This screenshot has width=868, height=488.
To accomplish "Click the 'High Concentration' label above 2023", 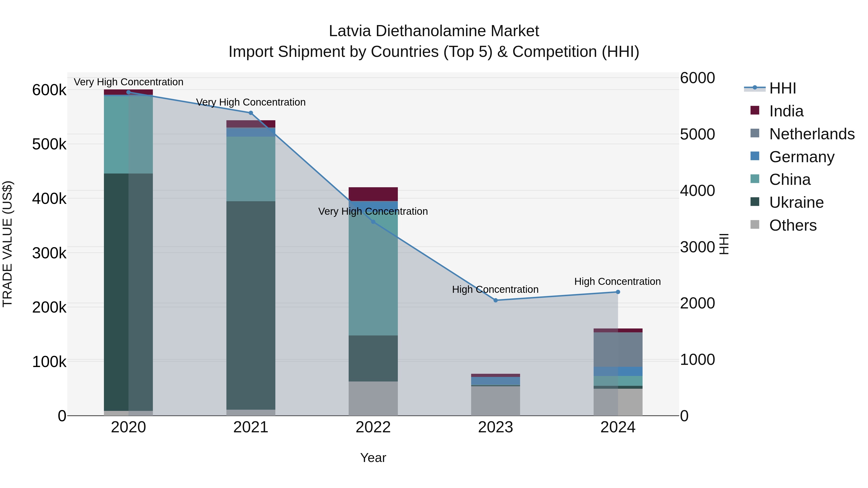I will (x=495, y=290).
